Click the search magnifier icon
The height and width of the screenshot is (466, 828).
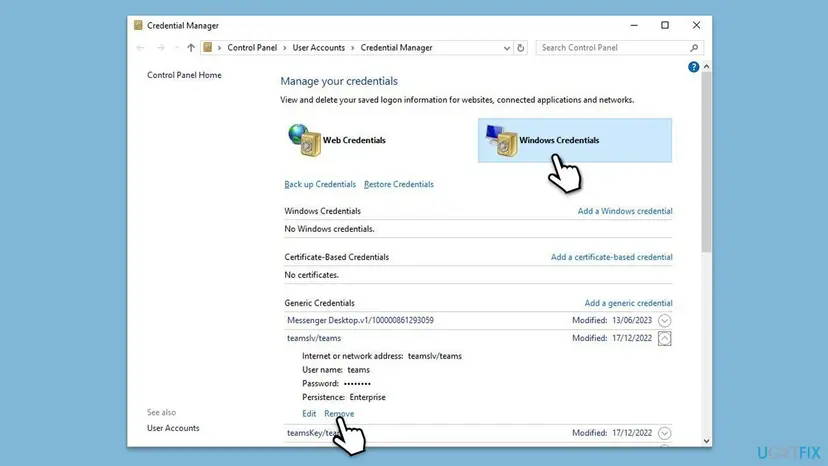[694, 48]
